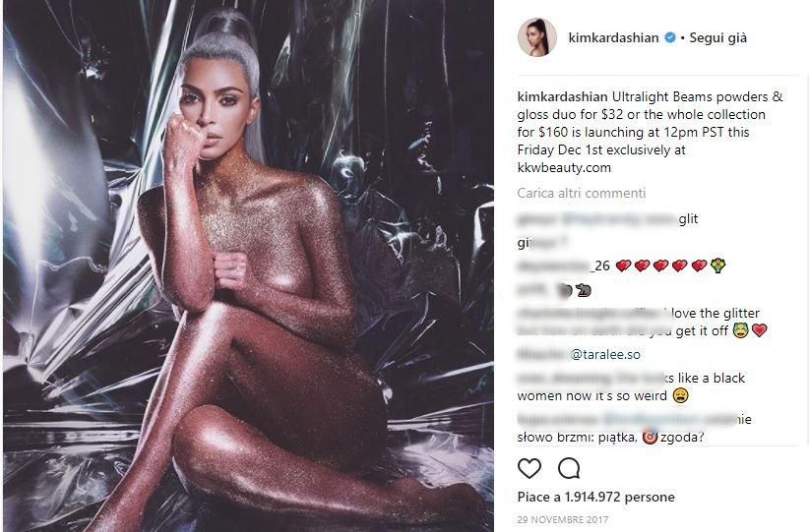Open the @taralee.so mention

tap(605, 354)
